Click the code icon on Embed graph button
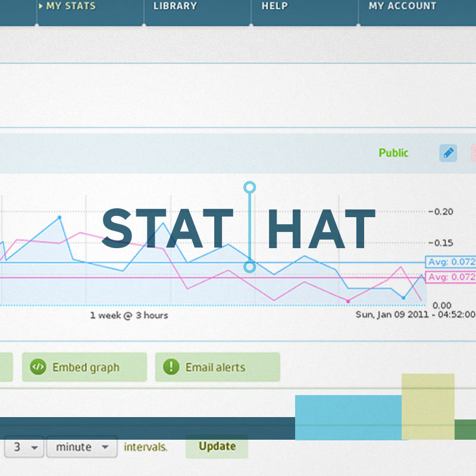The width and height of the screenshot is (476, 476). (x=37, y=367)
